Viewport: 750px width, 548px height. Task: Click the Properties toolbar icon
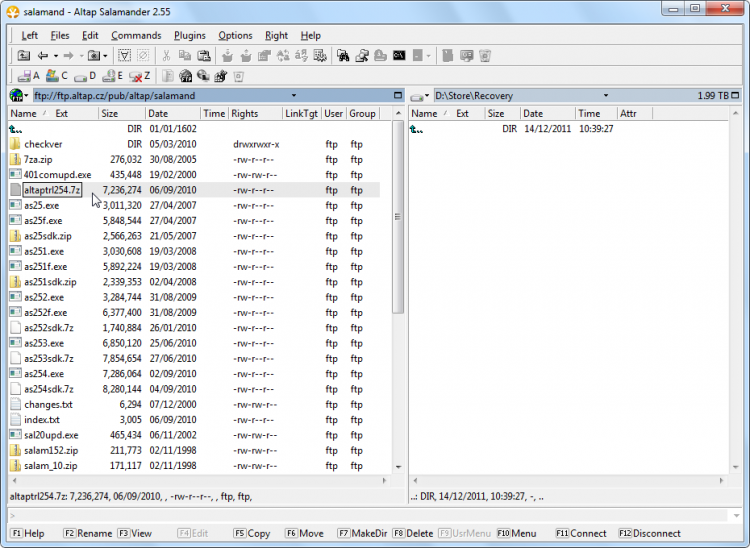pyautogui.click(x=265, y=56)
